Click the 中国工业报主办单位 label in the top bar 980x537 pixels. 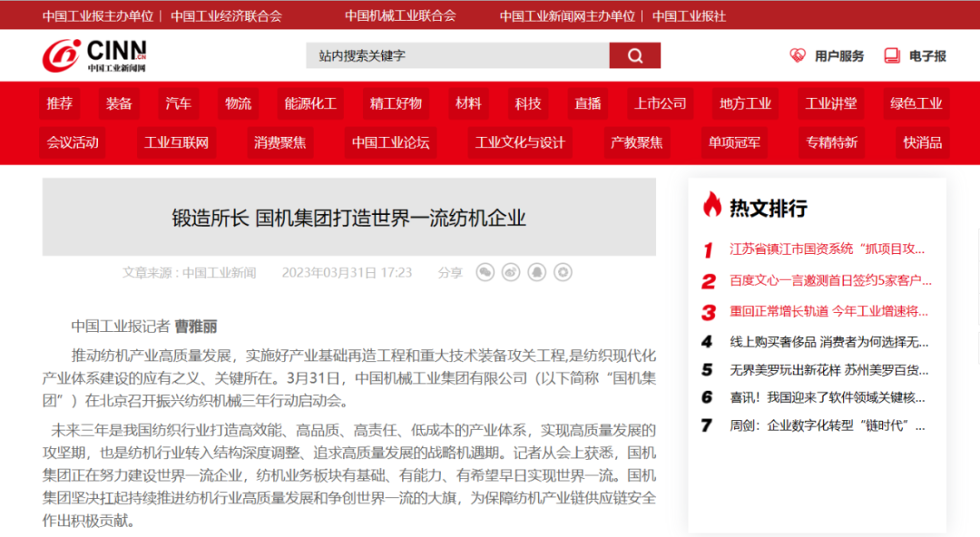[x=97, y=16]
